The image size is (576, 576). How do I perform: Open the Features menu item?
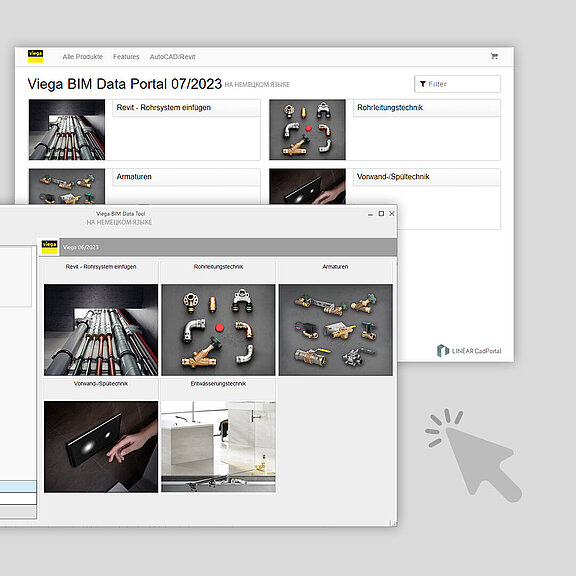[x=126, y=57]
